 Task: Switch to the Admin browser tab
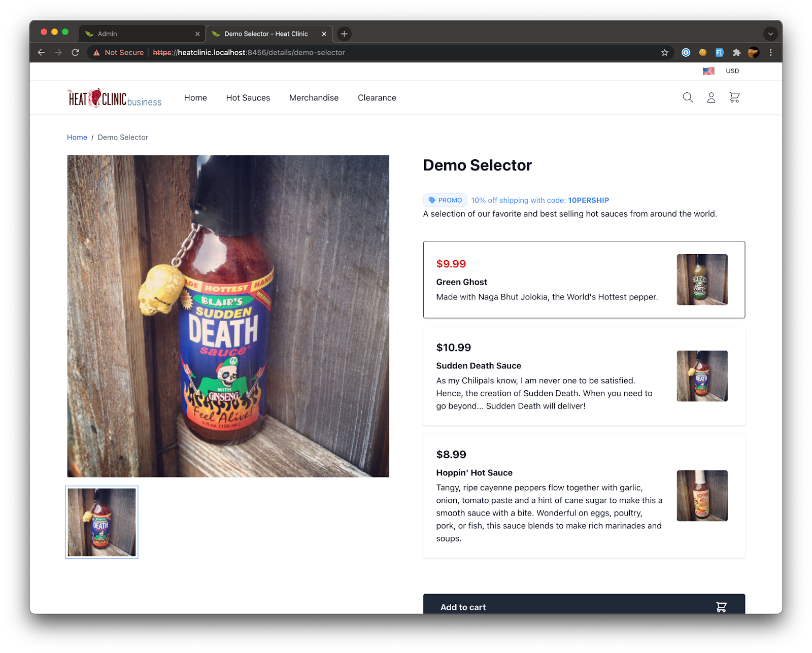[x=142, y=34]
